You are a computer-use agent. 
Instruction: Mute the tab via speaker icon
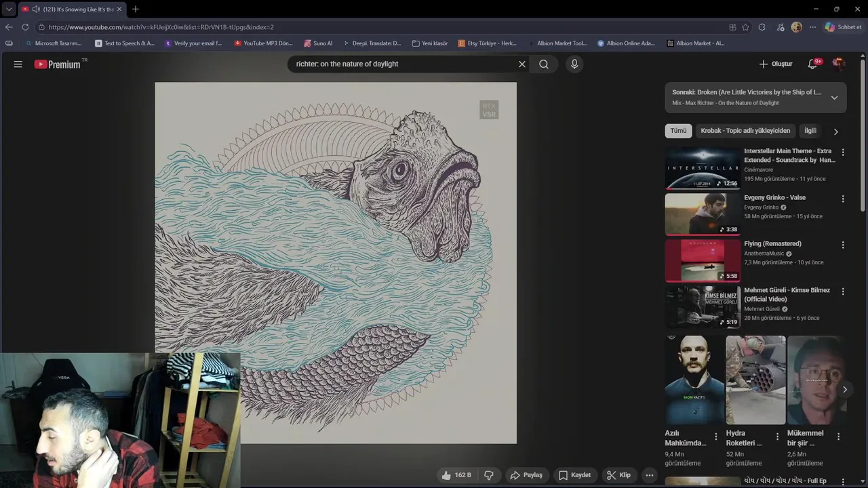pos(35,9)
